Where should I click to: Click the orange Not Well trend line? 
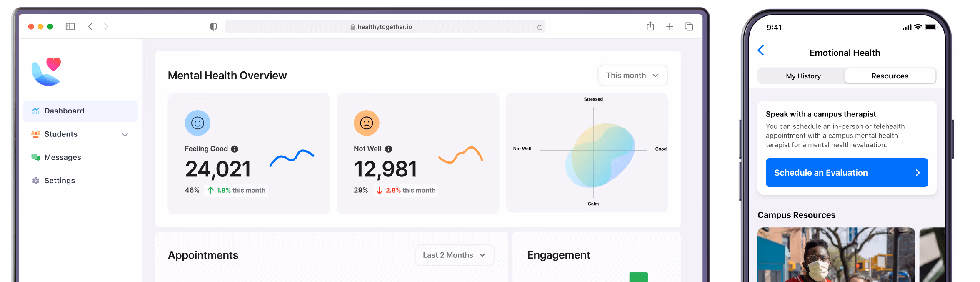461,155
